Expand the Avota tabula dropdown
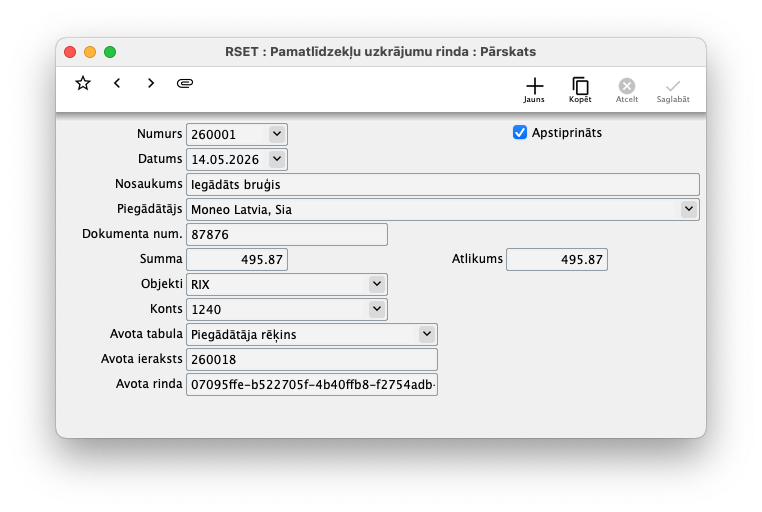 tap(427, 334)
